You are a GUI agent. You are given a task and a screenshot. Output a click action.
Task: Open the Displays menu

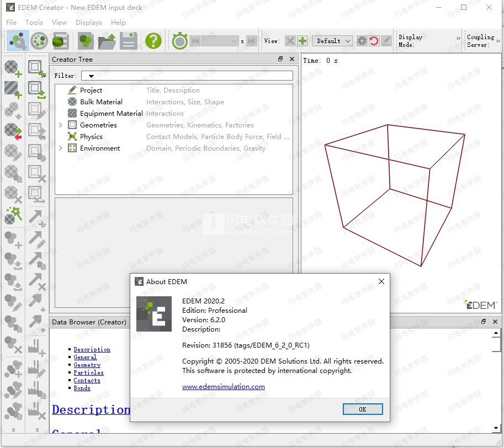coord(89,23)
